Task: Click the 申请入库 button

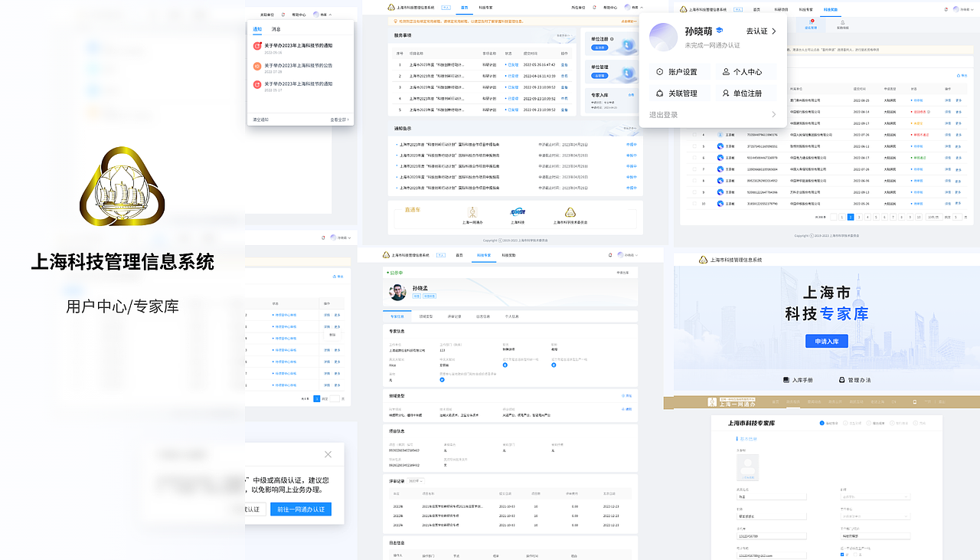Action: pos(826,341)
